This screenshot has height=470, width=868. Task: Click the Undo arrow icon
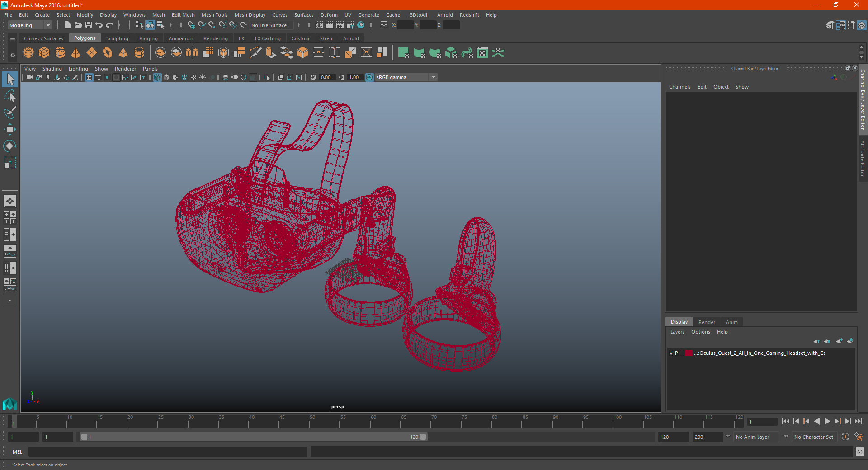click(x=99, y=25)
